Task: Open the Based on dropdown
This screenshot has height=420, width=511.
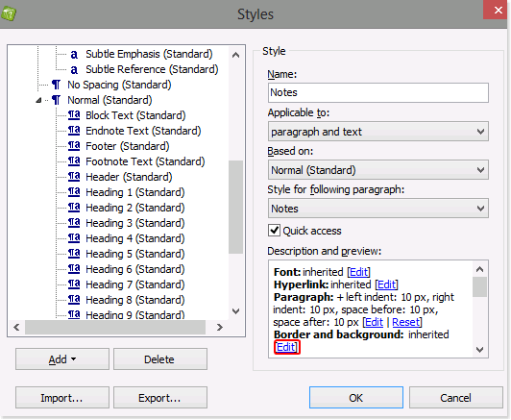Action: (378, 169)
